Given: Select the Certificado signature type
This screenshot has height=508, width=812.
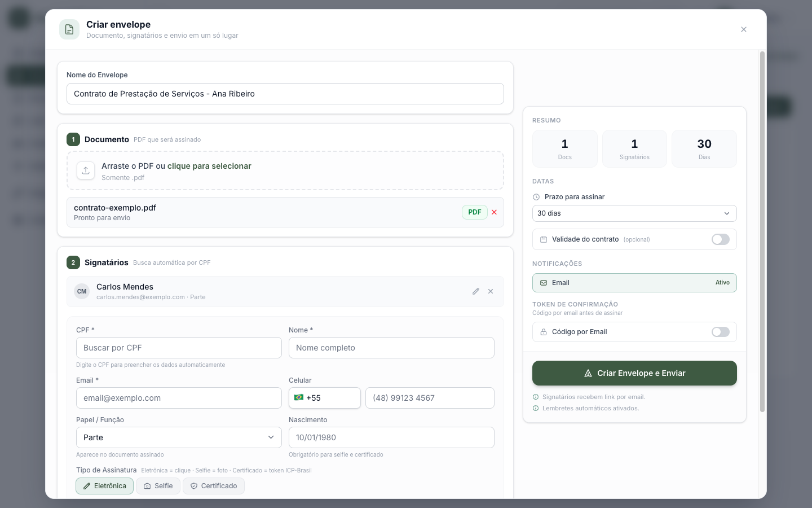Looking at the screenshot, I should coord(214,486).
